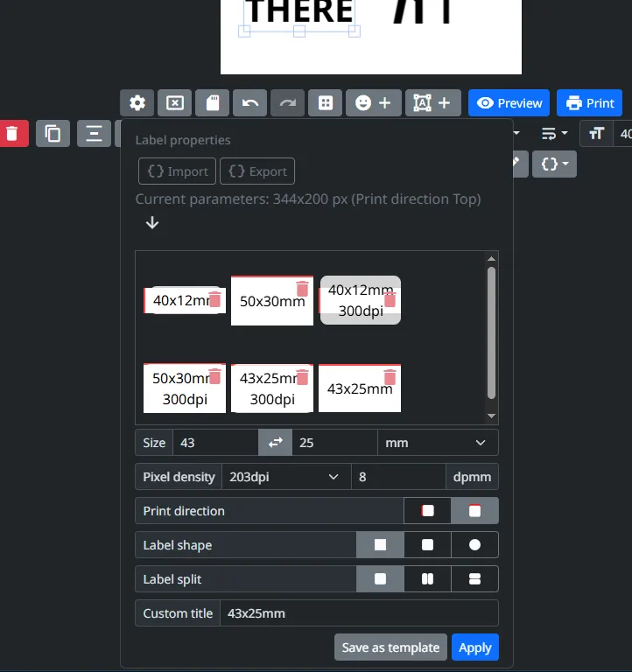Open the mm units dropdown
This screenshot has height=672, width=632.
(x=438, y=443)
